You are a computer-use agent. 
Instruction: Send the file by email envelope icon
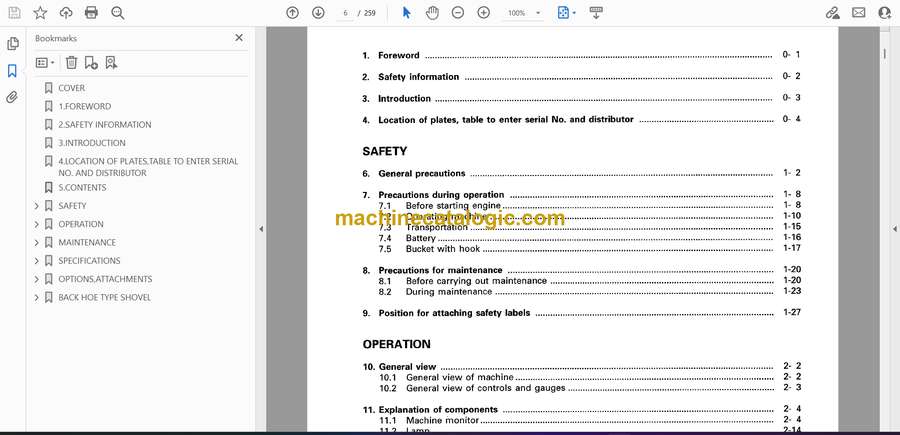tap(859, 13)
